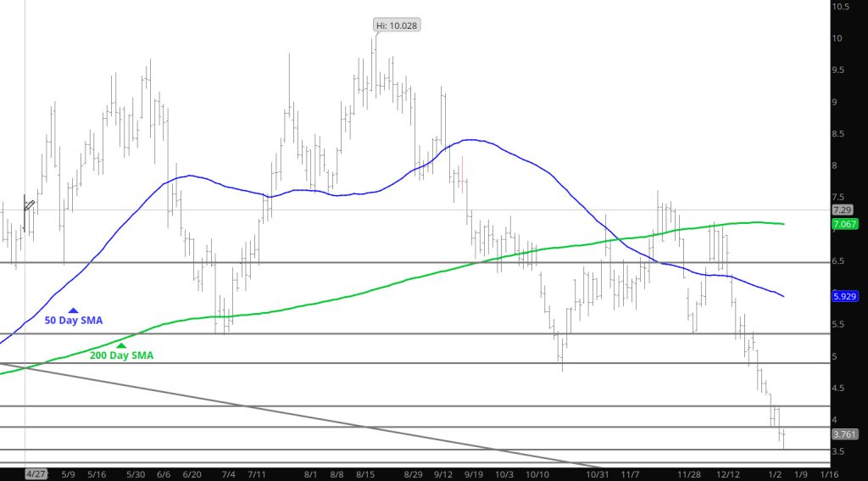Click the 7.29 crosshair price tag
The height and width of the screenshot is (481, 868).
[842, 210]
